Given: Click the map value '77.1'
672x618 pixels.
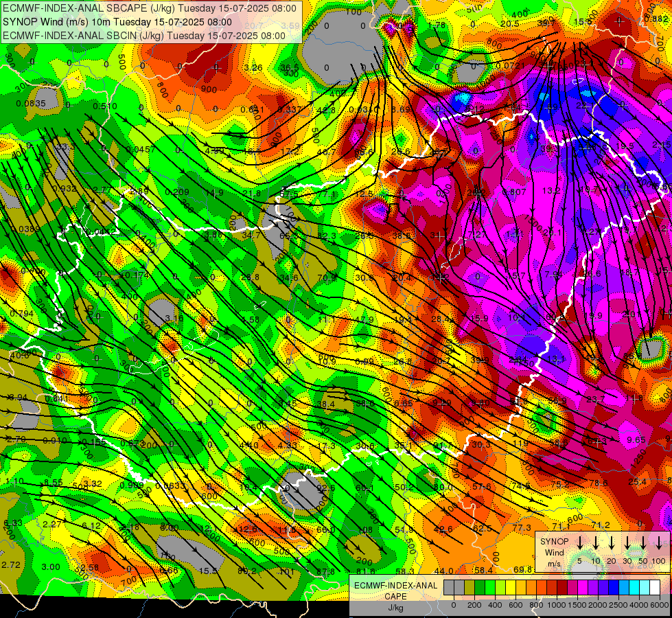Looking at the screenshot, I should (327, 194).
